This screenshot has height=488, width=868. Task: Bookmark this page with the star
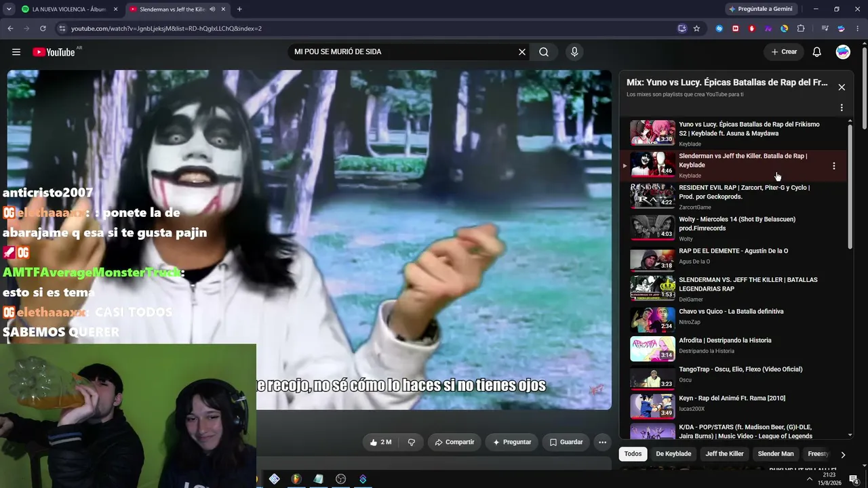click(x=696, y=28)
